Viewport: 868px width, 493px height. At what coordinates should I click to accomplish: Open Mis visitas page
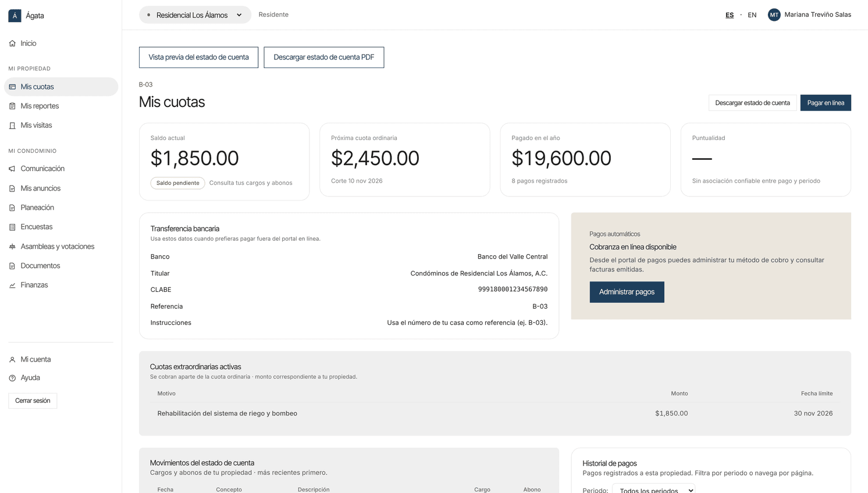61,126
